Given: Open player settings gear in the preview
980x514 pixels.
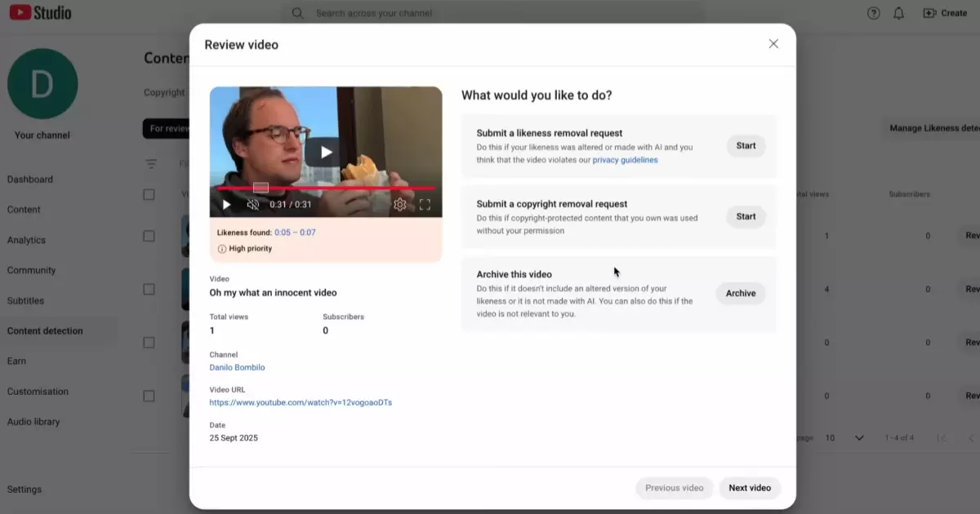Looking at the screenshot, I should pos(400,204).
